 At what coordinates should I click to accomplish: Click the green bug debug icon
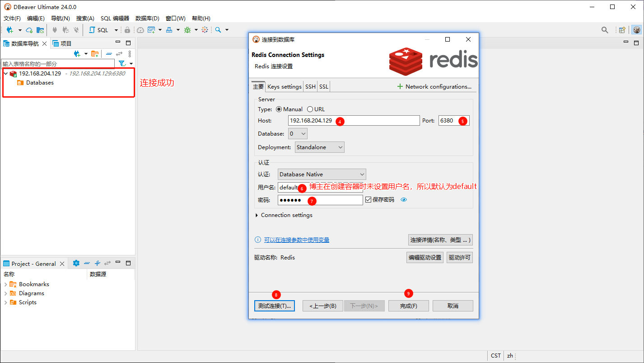[x=187, y=30]
